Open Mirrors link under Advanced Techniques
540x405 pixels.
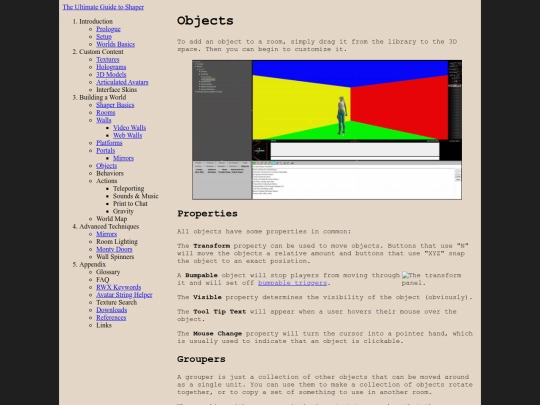point(106,234)
